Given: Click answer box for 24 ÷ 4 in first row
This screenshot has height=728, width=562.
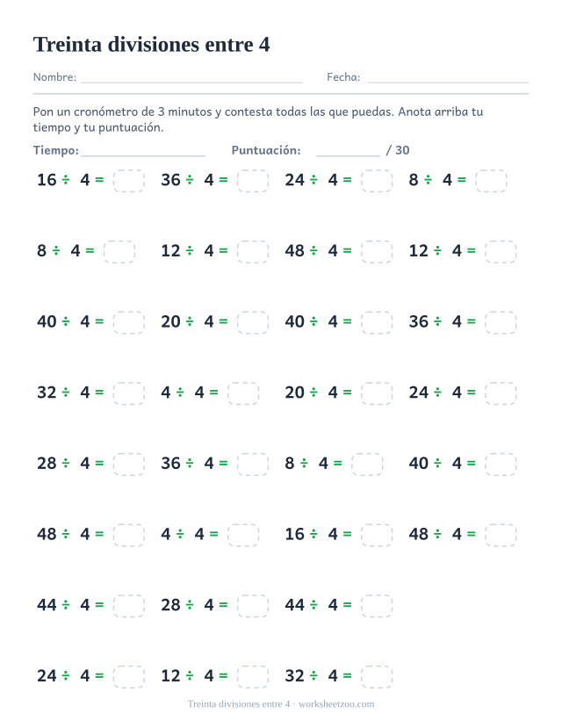Looking at the screenshot, I should coord(377,181).
